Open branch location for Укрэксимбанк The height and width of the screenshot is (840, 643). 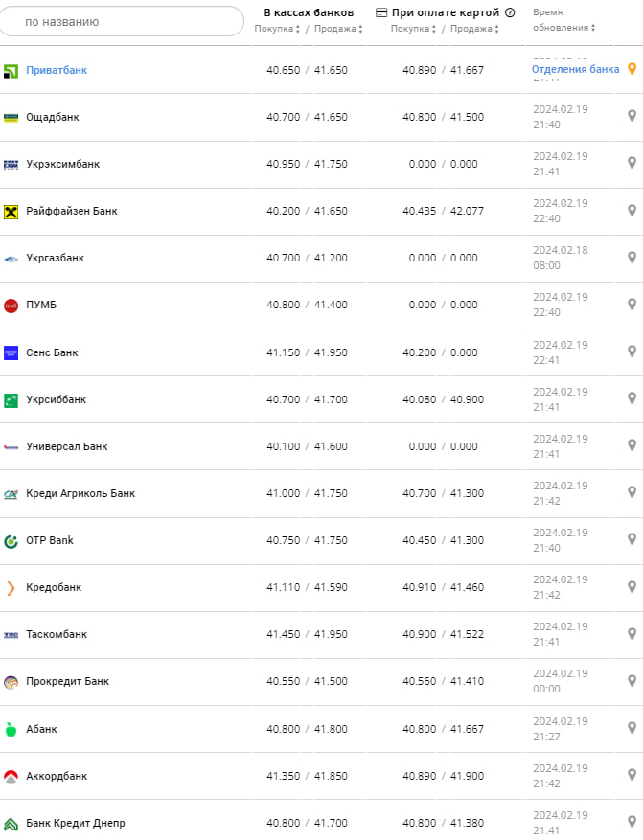click(x=632, y=163)
